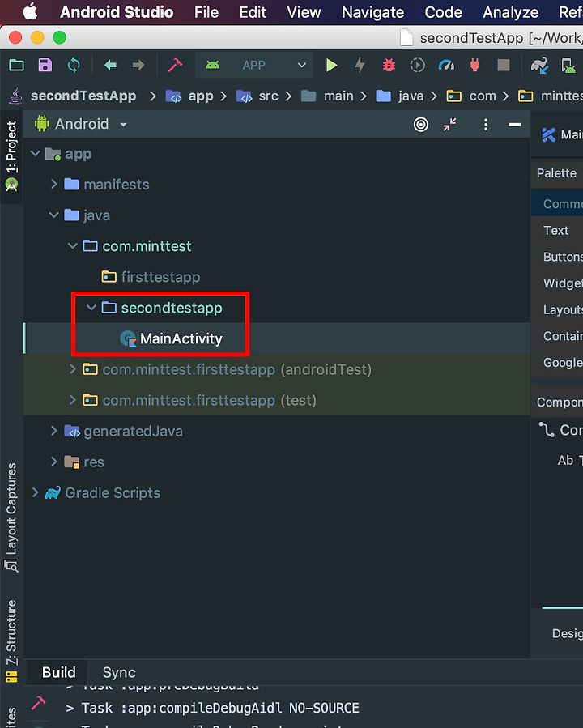
Task: Open Layout Captures side tab
Action: 11,517
